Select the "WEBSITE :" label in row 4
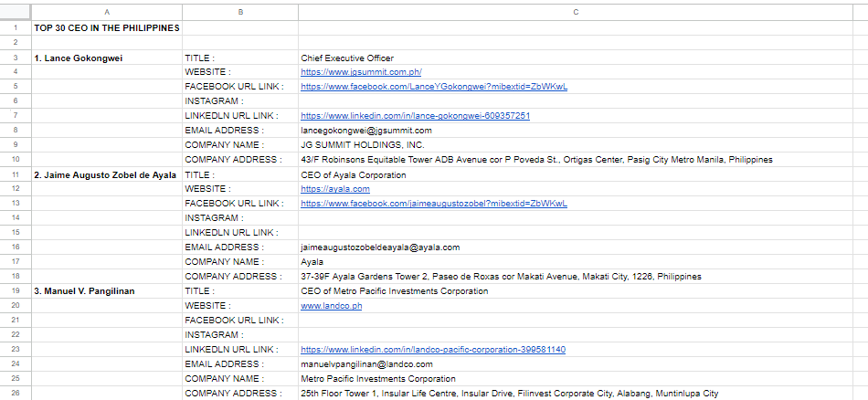Viewport: 868px width, 400px height. tap(240, 72)
